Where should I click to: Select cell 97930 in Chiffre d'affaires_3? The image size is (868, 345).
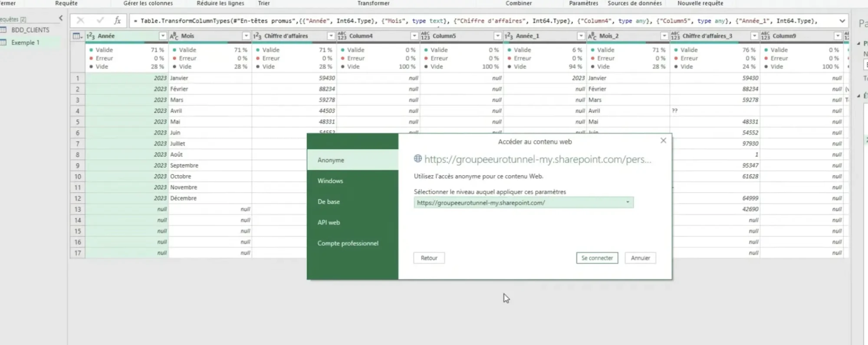pos(715,143)
